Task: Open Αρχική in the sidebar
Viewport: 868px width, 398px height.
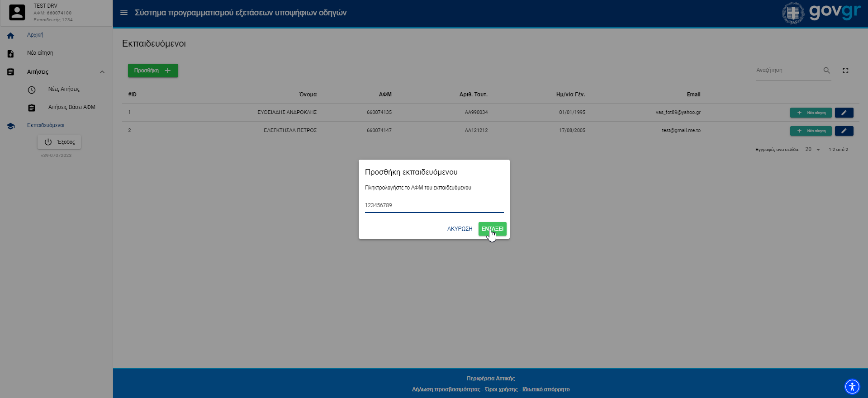Action: point(35,35)
